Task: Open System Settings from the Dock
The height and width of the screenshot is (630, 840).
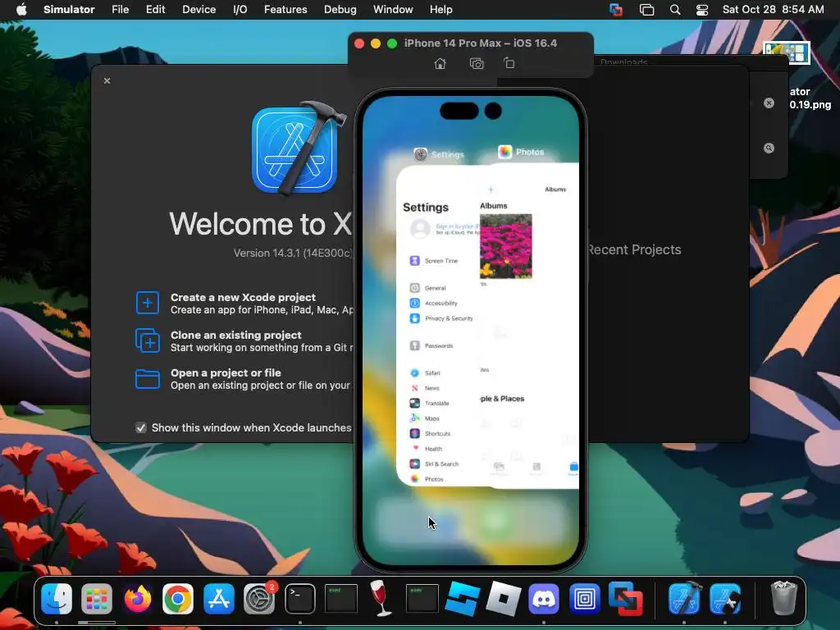Action: pos(259,598)
